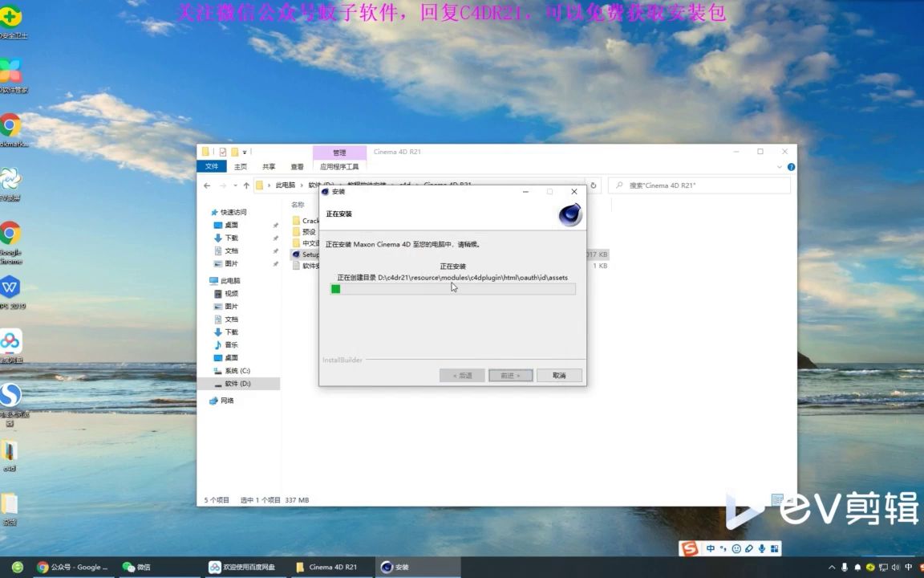Screen dimensions: 924x578
Task: Open the Sogou toolbox grid icon
Action: (774, 548)
